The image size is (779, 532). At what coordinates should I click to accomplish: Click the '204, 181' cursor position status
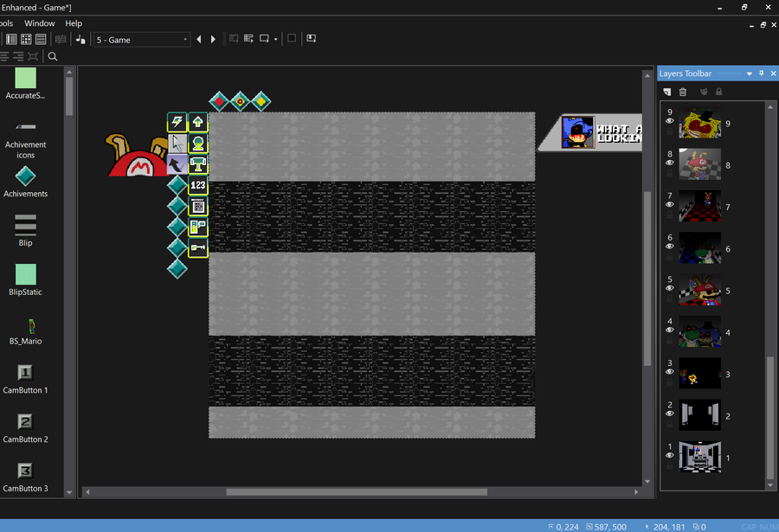tap(665, 527)
